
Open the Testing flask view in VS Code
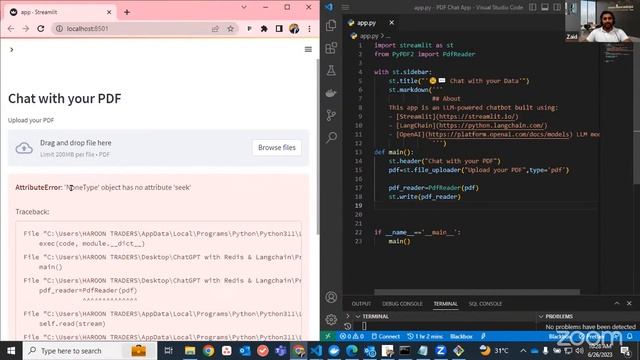[331, 71]
